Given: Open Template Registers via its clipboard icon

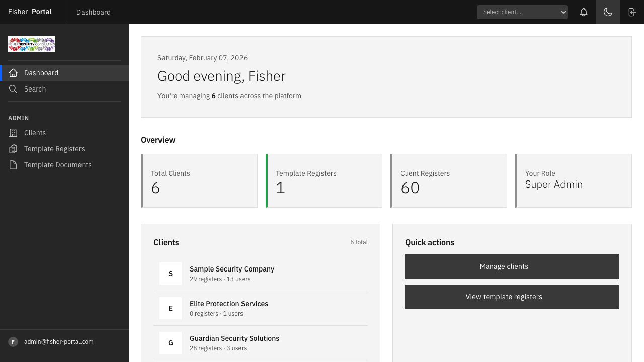Looking at the screenshot, I should [13, 149].
